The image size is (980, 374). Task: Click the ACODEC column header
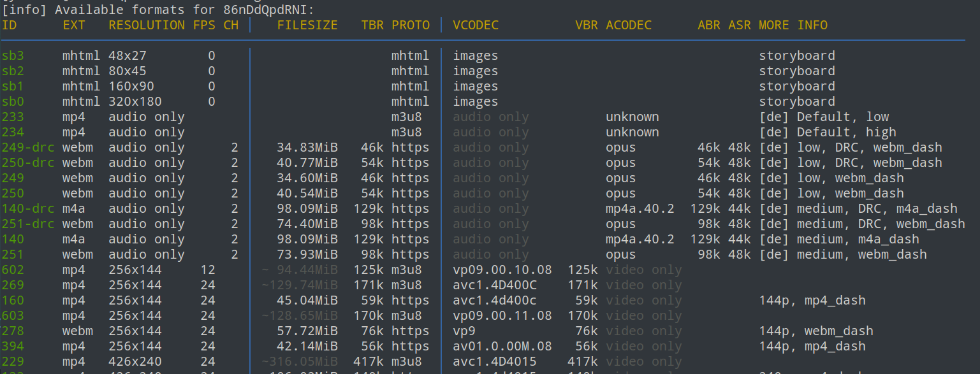[x=629, y=25]
